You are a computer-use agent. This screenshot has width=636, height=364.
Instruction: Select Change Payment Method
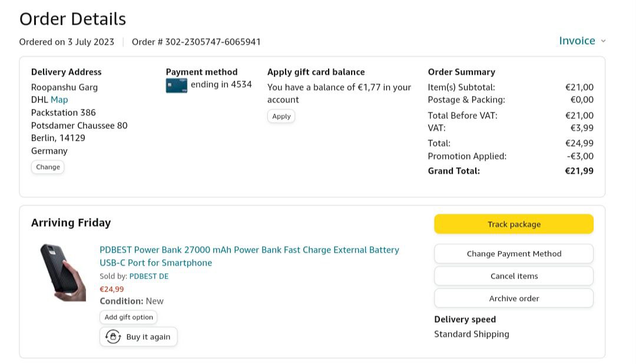tap(514, 254)
